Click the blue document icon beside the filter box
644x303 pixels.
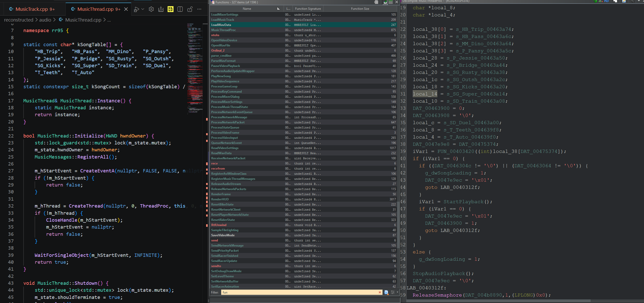tap(386, 292)
